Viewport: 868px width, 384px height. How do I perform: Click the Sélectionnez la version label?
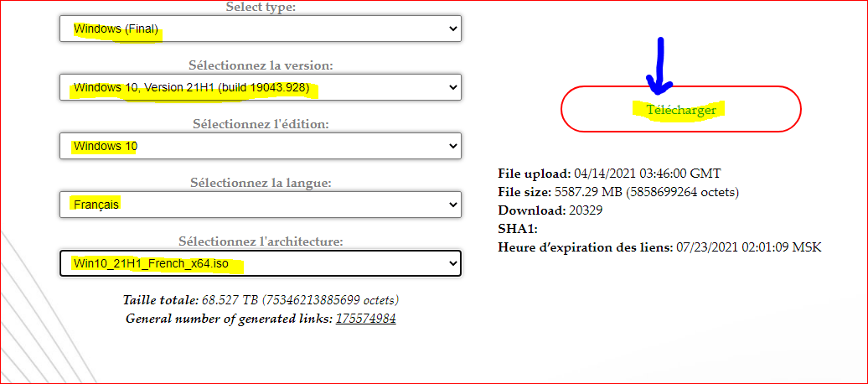coord(261,65)
